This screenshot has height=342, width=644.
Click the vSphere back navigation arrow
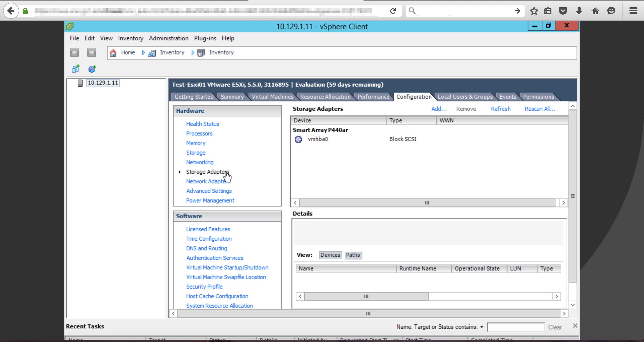pos(74,52)
